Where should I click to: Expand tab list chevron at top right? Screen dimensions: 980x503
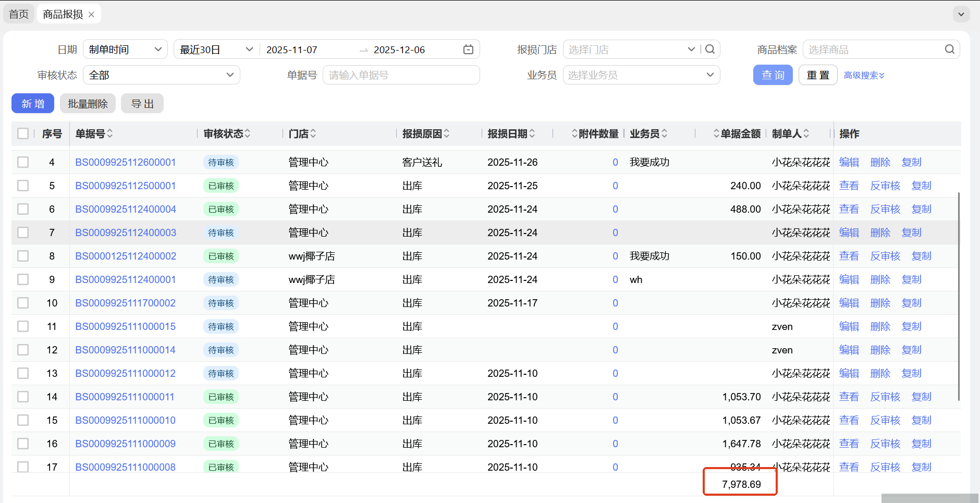pyautogui.click(x=961, y=14)
